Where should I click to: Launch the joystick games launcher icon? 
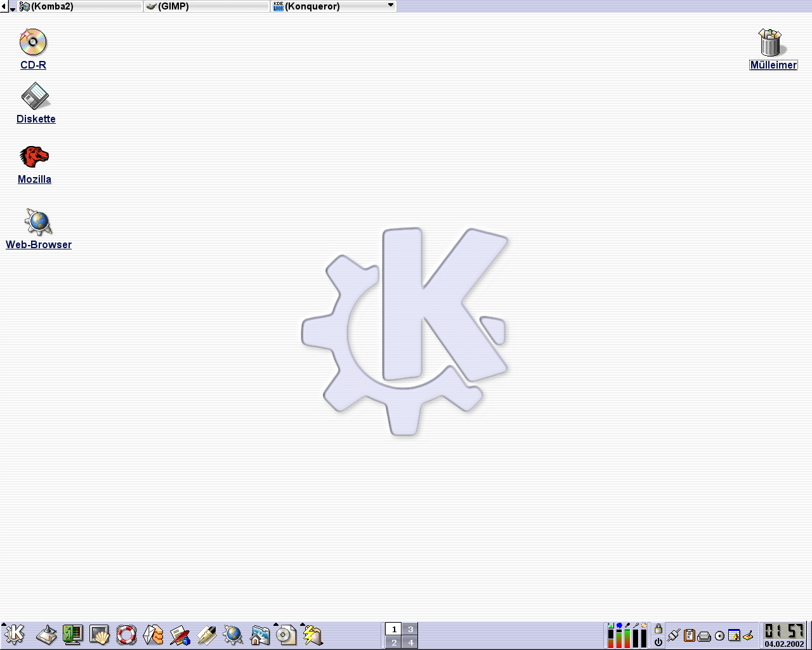(x=46, y=635)
